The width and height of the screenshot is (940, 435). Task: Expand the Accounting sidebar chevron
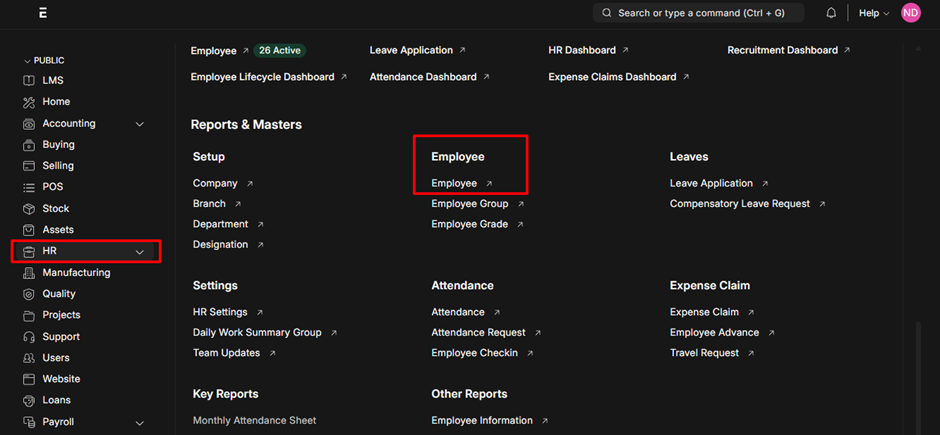140,124
